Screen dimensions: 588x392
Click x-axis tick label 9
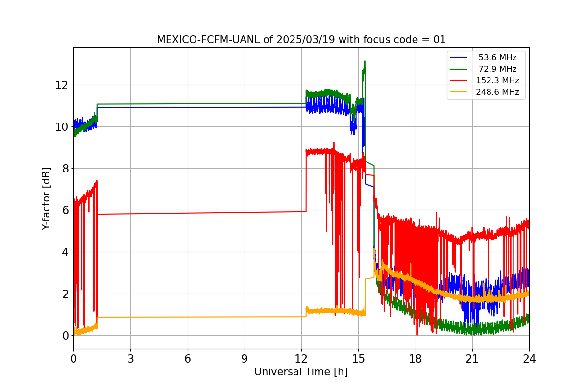(245, 359)
